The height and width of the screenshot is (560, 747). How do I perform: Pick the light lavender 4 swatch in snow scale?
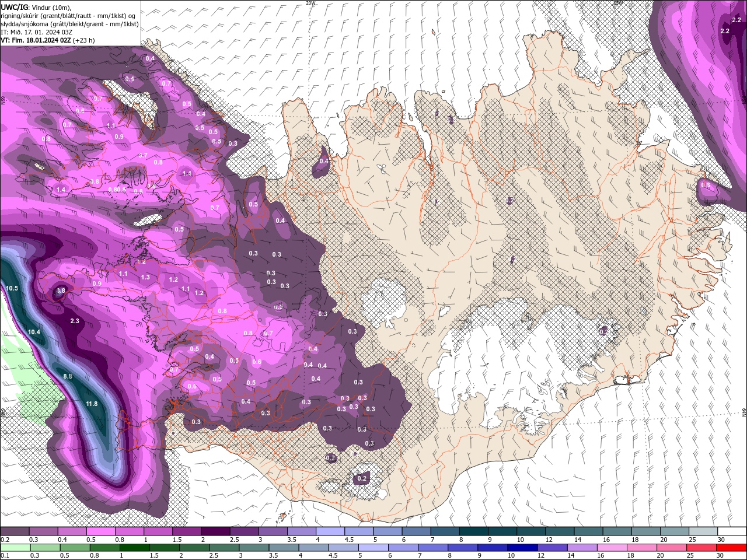tap(330, 531)
